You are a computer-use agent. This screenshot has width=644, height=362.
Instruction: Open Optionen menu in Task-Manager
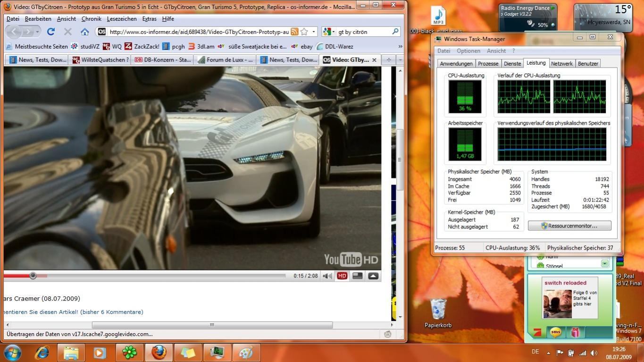[x=468, y=51]
